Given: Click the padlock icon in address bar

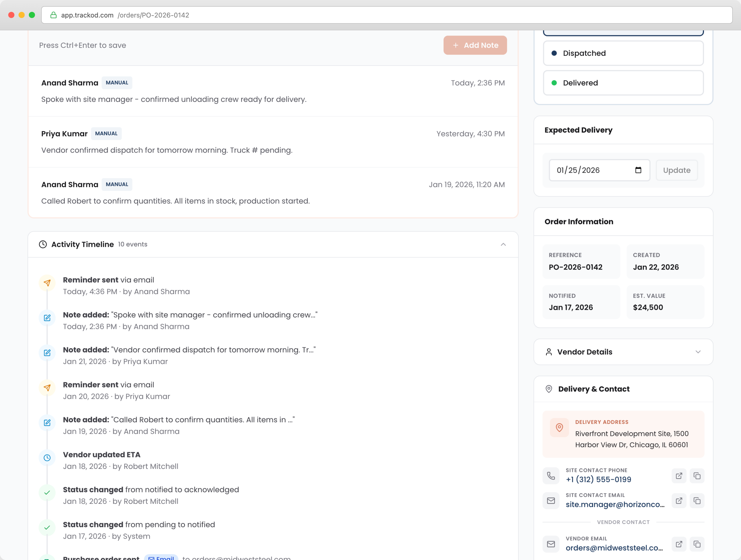Looking at the screenshot, I should [x=53, y=15].
